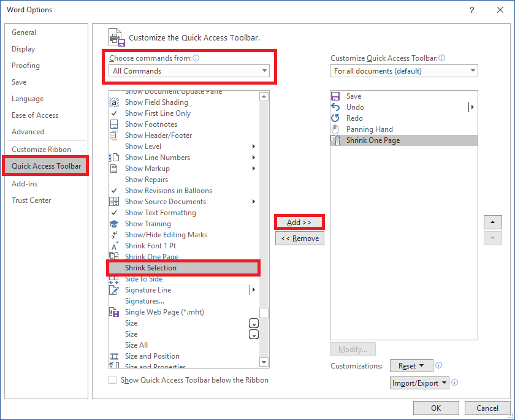Open the Choose commands from dropdown
The width and height of the screenshot is (515, 420).
click(189, 71)
